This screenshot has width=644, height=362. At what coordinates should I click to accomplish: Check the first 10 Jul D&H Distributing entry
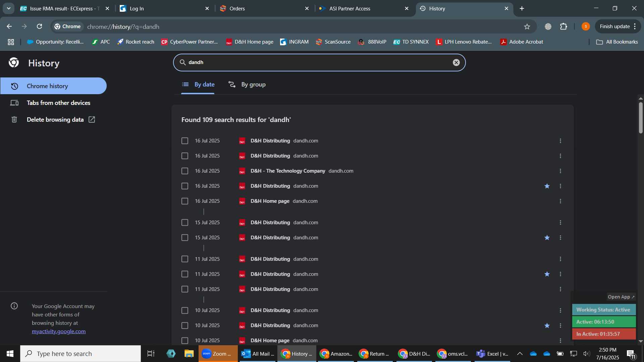185,310
